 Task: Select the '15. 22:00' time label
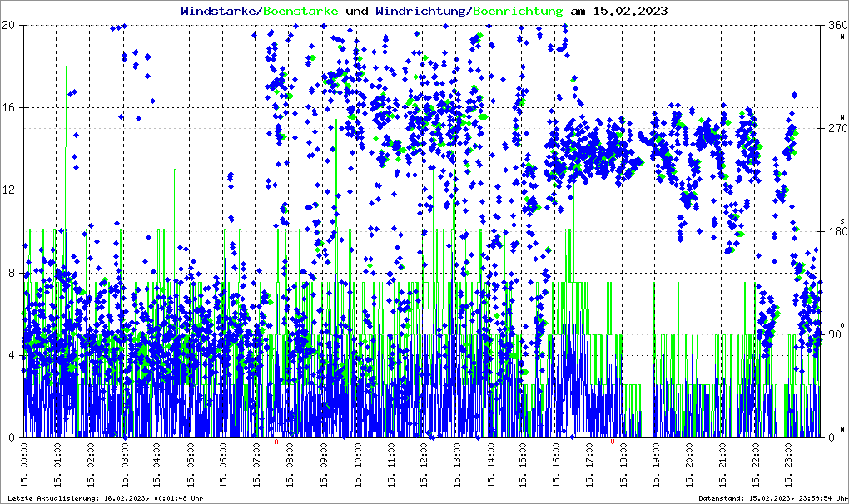pos(755,466)
